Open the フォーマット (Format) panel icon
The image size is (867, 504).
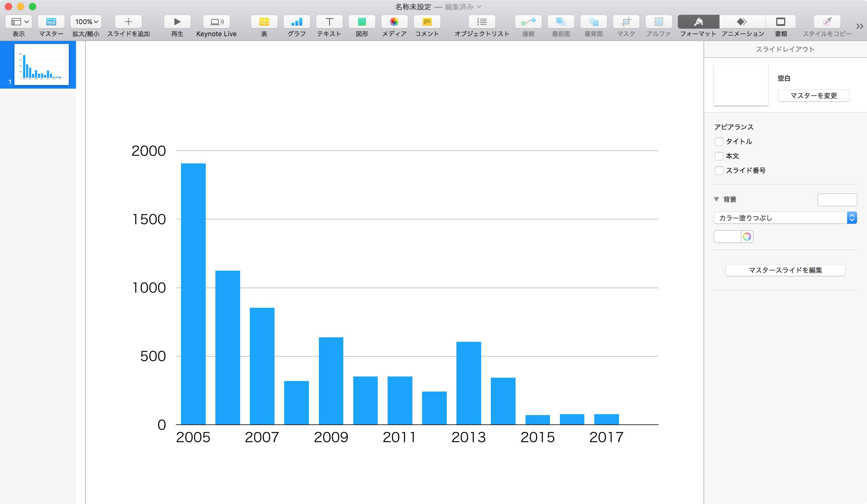click(x=698, y=22)
